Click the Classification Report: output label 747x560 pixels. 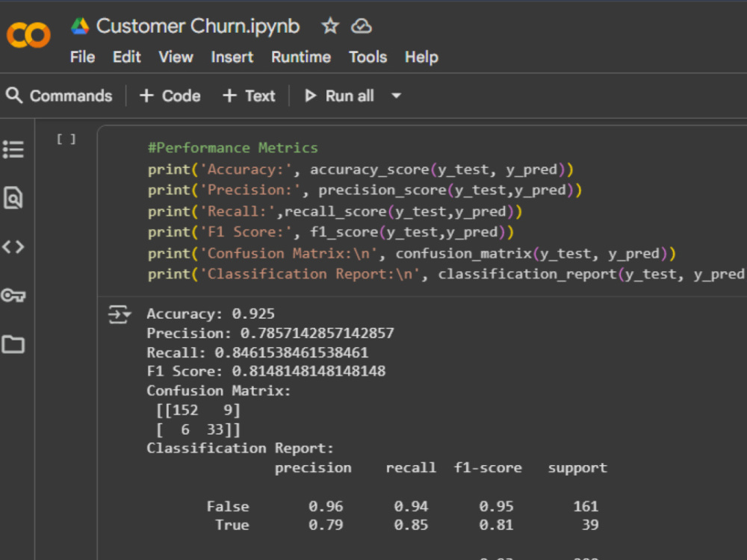tap(240, 449)
